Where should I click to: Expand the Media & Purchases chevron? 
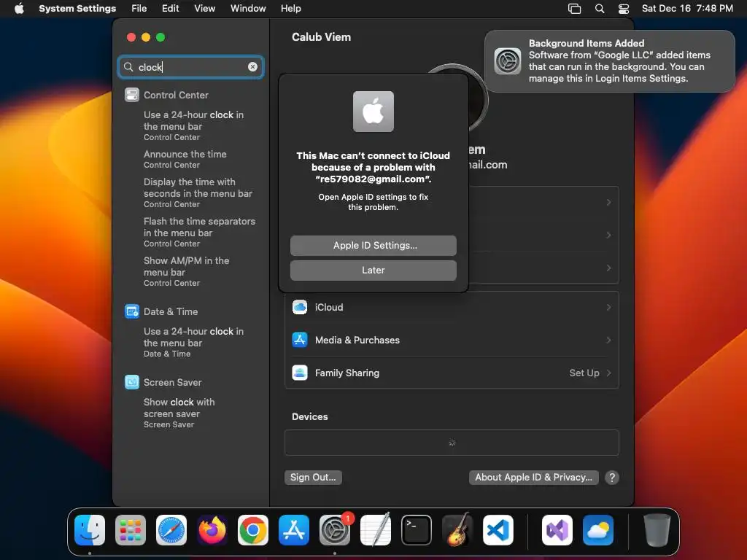609,340
